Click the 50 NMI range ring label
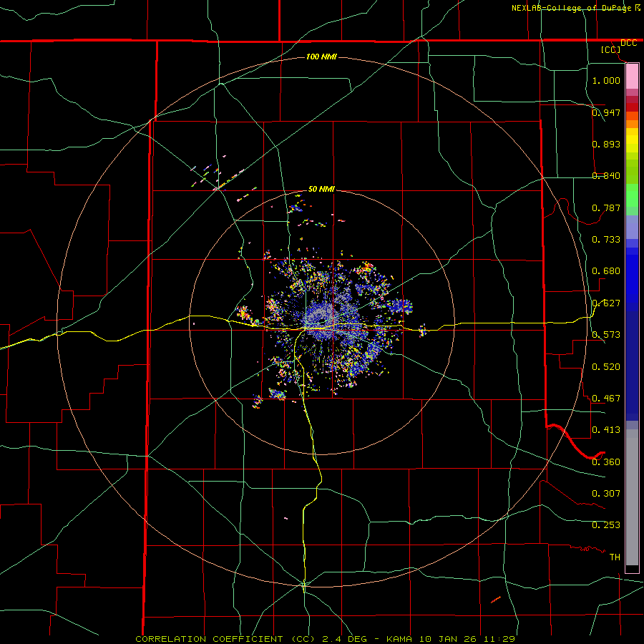This screenshot has height=644, width=644. [321, 189]
